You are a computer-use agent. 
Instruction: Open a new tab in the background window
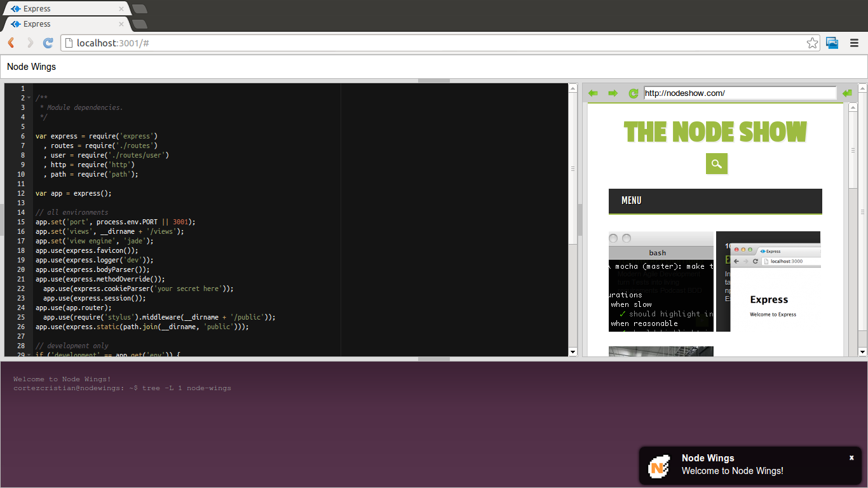tap(140, 9)
